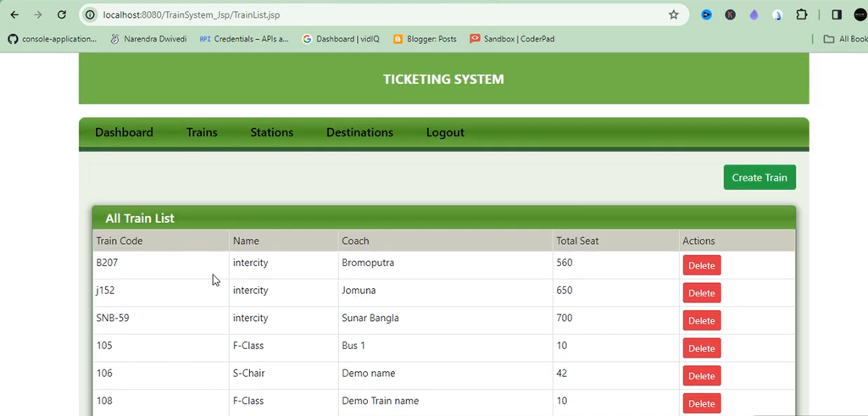Go to the Dashboard menu item
This screenshot has width=868, height=416.
pyautogui.click(x=124, y=132)
